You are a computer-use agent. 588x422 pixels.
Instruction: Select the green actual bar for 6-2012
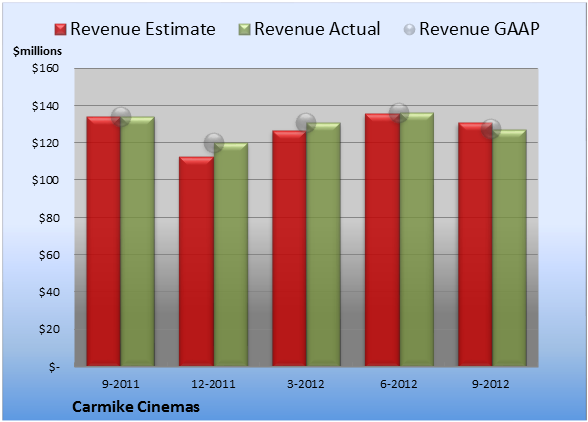coord(417,239)
